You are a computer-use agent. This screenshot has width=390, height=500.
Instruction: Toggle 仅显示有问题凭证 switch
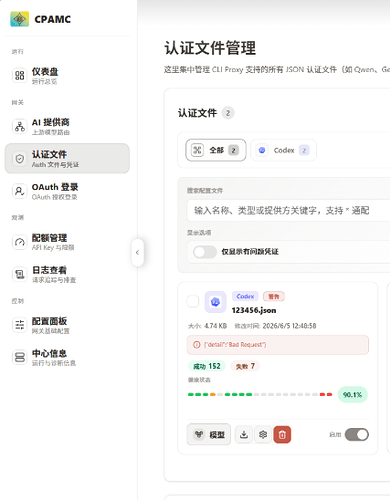(205, 252)
